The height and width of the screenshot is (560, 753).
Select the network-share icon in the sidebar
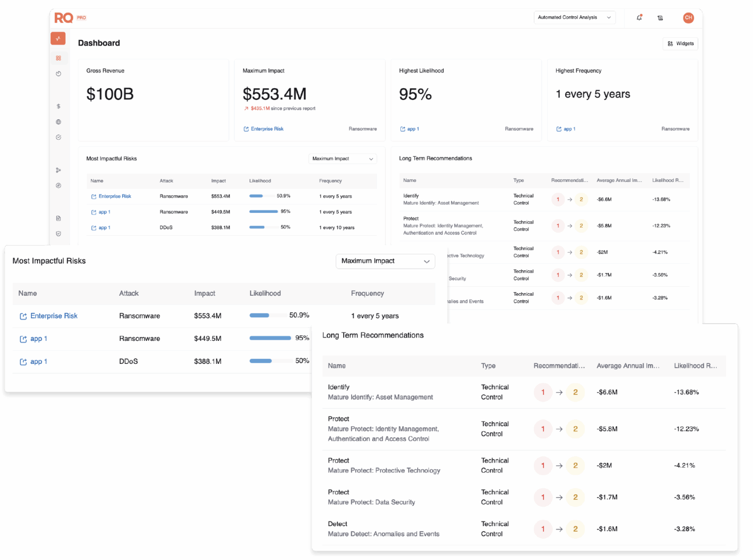[x=58, y=170]
